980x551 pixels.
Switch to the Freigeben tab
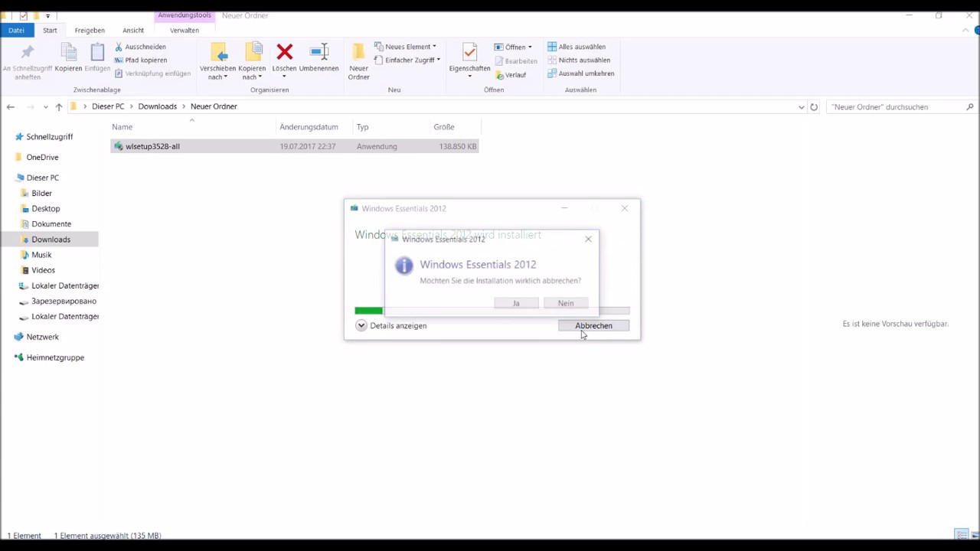(90, 30)
